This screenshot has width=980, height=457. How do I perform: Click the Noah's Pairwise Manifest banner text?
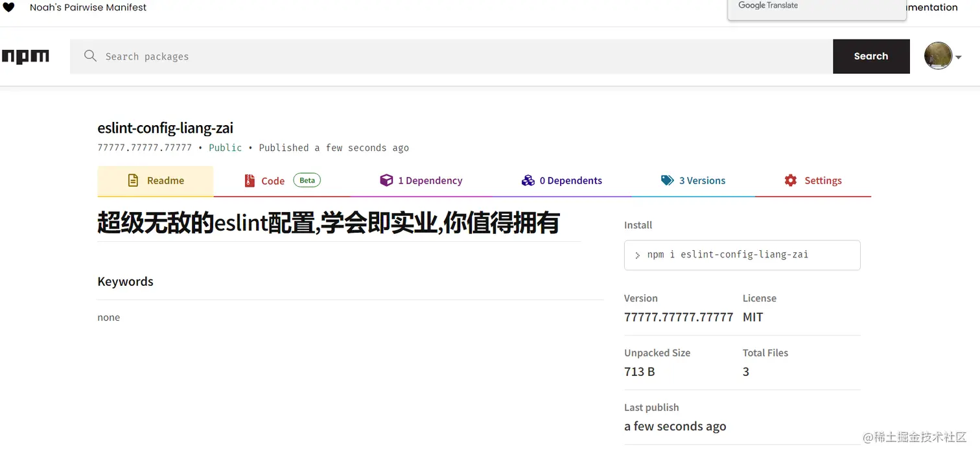click(x=88, y=8)
